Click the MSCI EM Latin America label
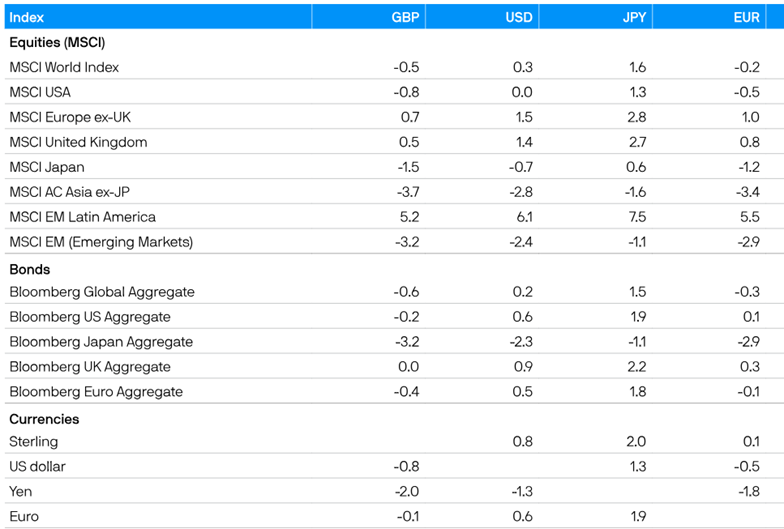Screen dimensions: 784x529 click(82, 216)
